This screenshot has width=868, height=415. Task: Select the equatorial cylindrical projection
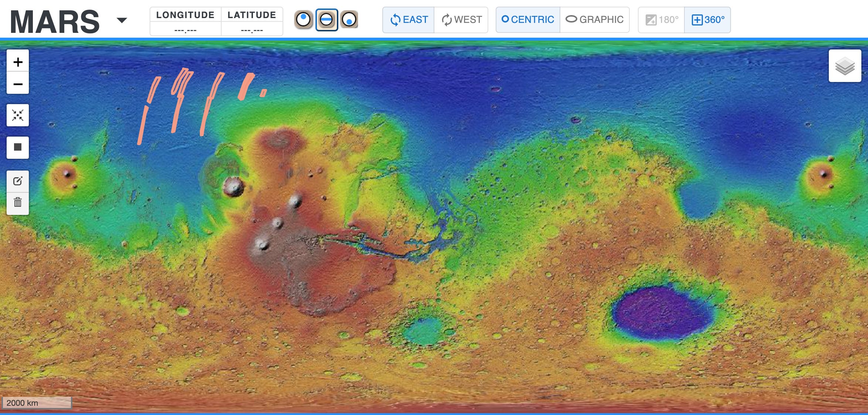click(x=327, y=20)
